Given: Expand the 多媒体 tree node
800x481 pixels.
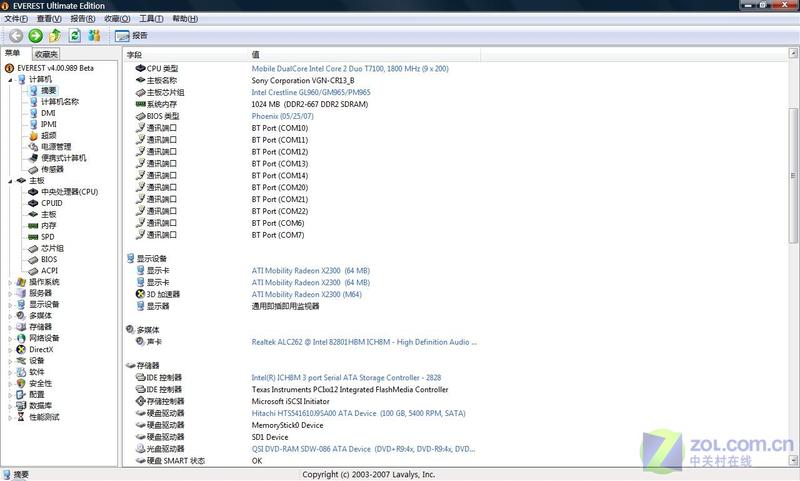Looking at the screenshot, I should (x=10, y=316).
